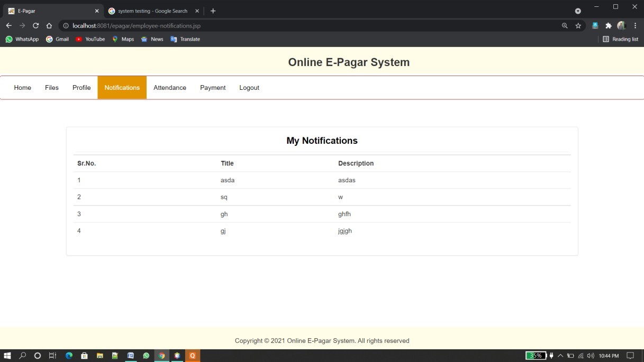This screenshot has width=644, height=362.
Task: Log out using the Logout link
Action: (249, 87)
